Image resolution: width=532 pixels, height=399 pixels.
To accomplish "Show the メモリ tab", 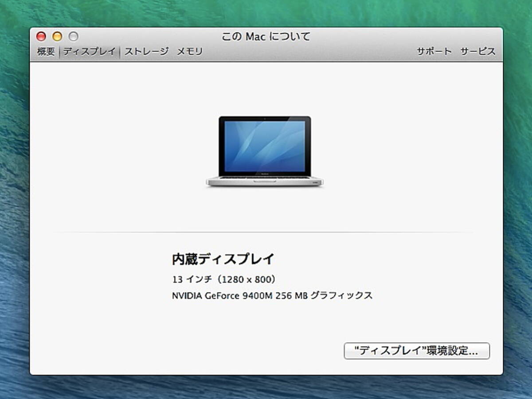I will pyautogui.click(x=190, y=51).
